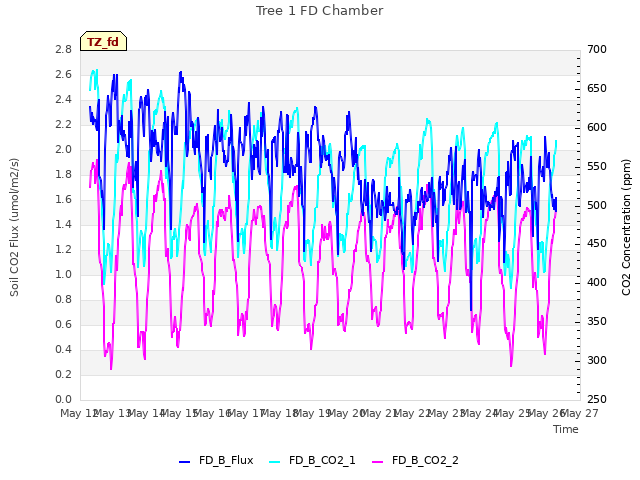Click the 1.4 value on left axis
The height and width of the screenshot is (480, 640).
64,224
